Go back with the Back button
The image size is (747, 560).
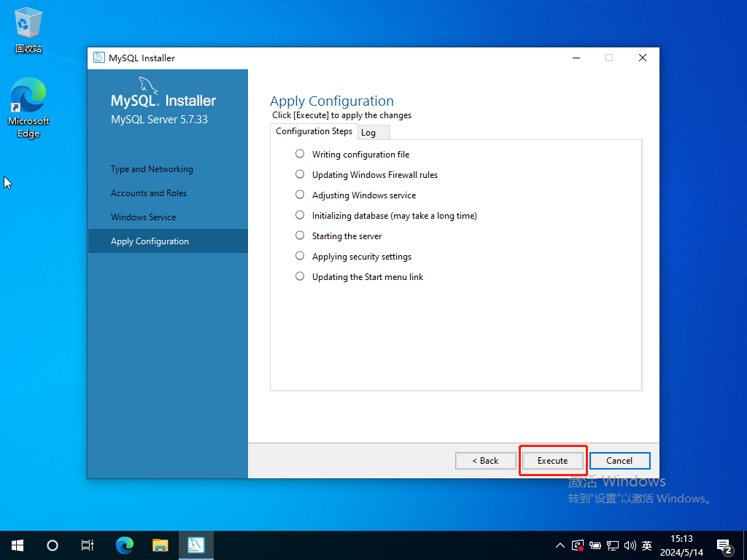485,461
